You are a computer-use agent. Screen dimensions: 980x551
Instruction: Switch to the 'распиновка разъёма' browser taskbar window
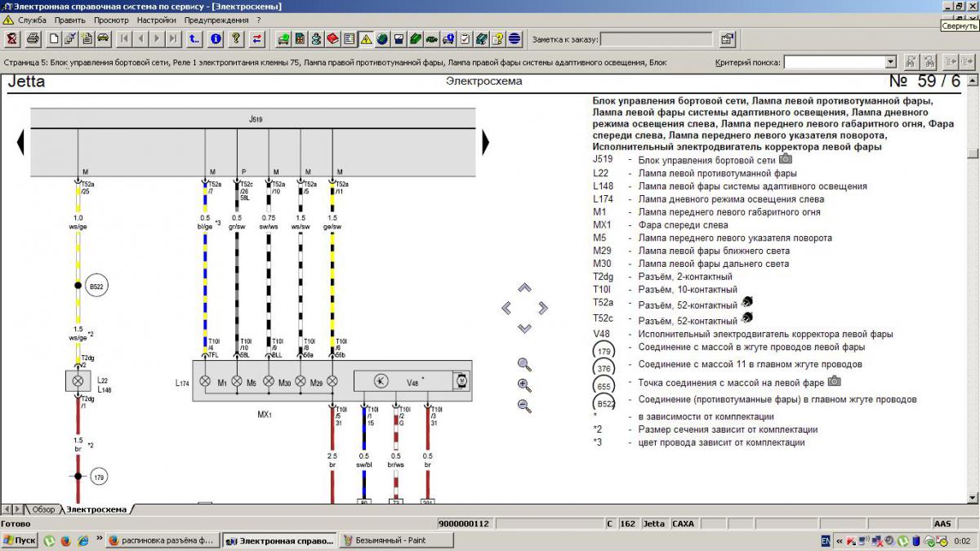pos(162,540)
